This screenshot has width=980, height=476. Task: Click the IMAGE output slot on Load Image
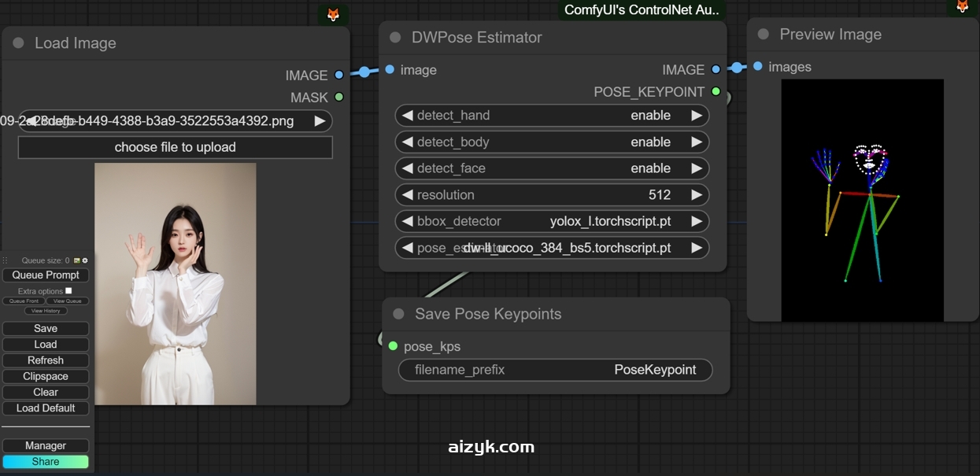[x=338, y=76]
